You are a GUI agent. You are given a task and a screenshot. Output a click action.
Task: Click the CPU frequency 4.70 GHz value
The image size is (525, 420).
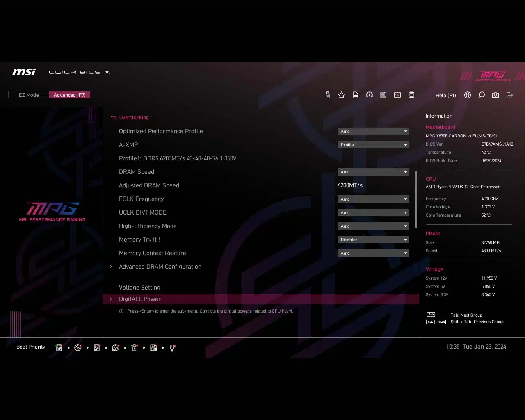(490, 199)
